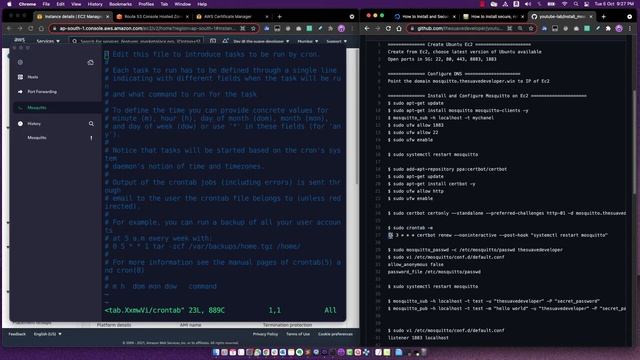Expand Mumbai region dropdown
The width and height of the screenshot is (640, 360).
[x=308, y=41]
